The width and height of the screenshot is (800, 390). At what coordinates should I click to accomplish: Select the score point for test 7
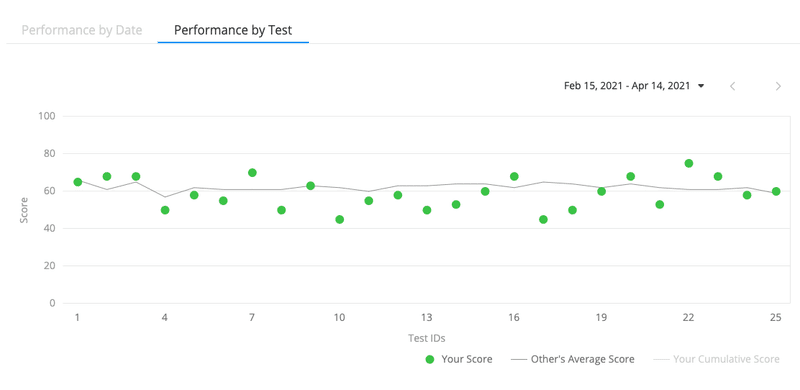pos(252,173)
